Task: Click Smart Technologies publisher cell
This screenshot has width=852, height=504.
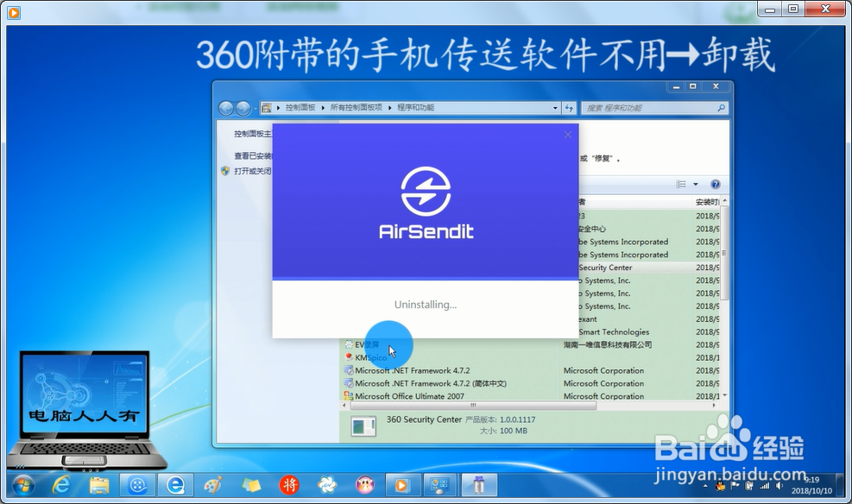Action: coord(614,332)
